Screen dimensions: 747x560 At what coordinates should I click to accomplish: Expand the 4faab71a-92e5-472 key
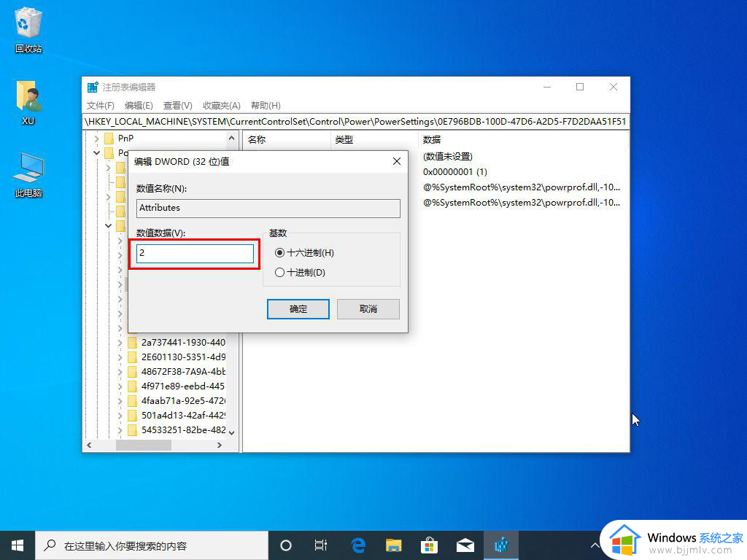(x=120, y=401)
